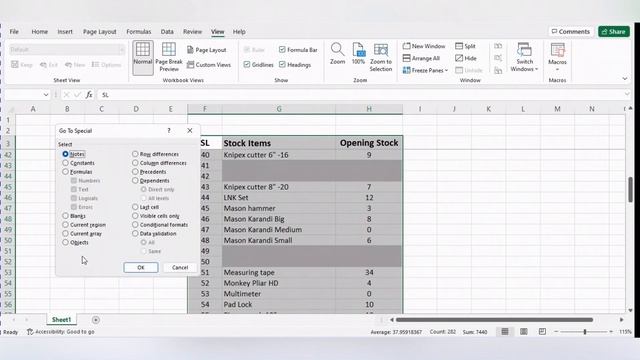The width and height of the screenshot is (640, 360).
Task: Click View Side by Side icon
Action: (498, 46)
